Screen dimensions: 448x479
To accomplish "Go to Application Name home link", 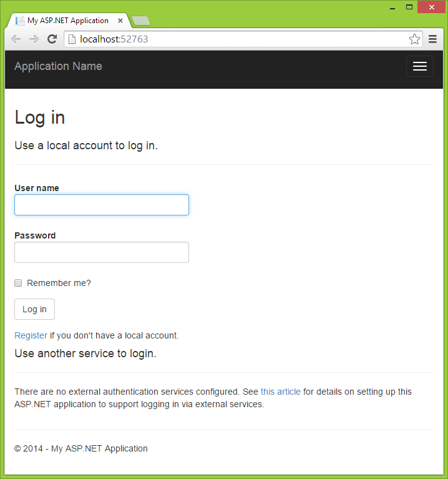I will (58, 66).
